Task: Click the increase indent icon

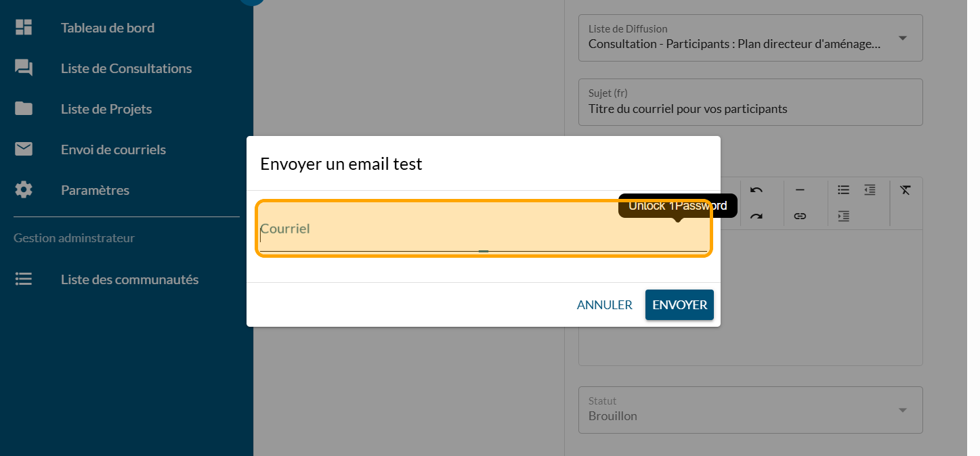Action: click(843, 216)
